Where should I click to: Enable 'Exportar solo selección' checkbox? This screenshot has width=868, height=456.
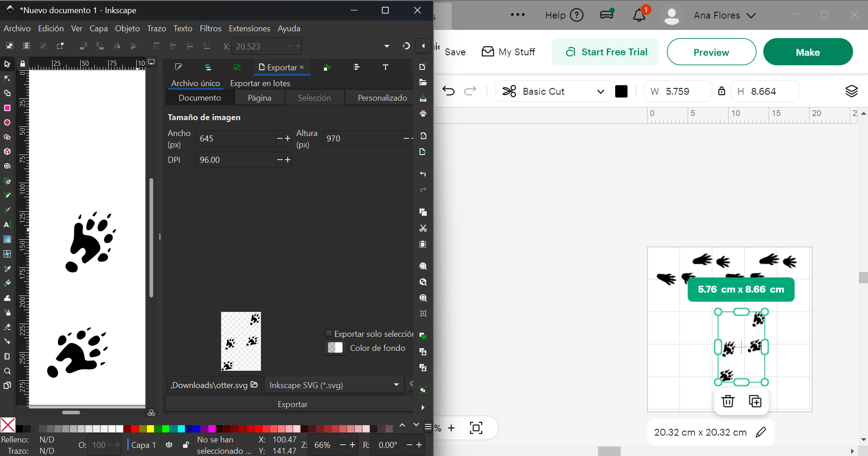pyautogui.click(x=329, y=333)
